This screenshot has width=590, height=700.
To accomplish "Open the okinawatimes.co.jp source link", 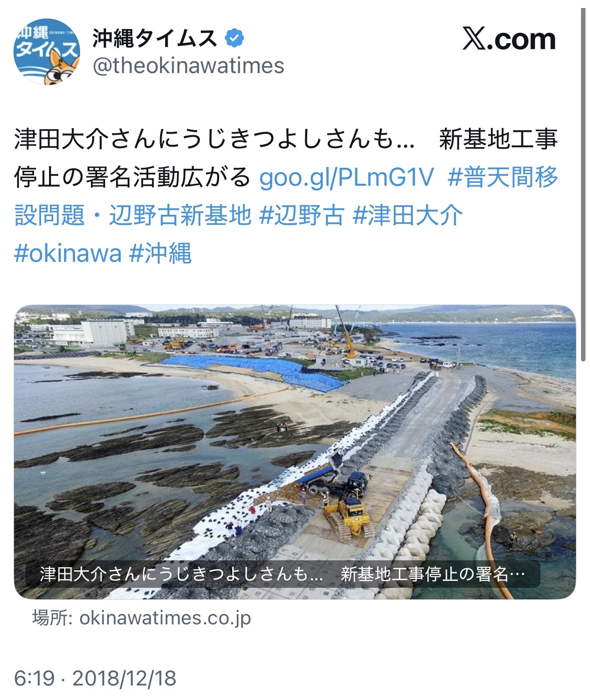I will pyautogui.click(x=142, y=618).
